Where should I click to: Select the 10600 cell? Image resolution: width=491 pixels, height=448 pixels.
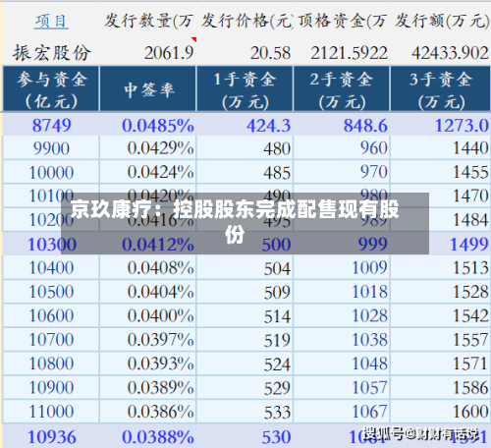pyautogui.click(x=51, y=315)
